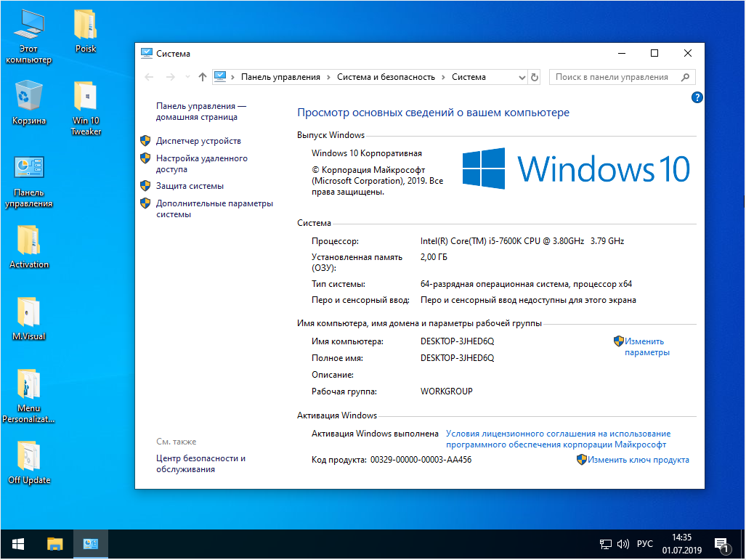This screenshot has height=560, width=746.
Task: Open the Win 10 Tweaker folder icon
Action: (x=86, y=109)
